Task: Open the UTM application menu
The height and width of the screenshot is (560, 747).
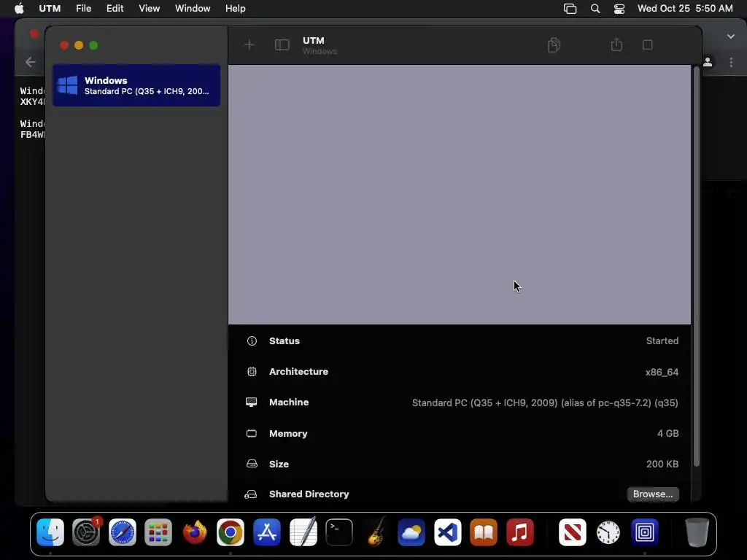Action: point(50,8)
